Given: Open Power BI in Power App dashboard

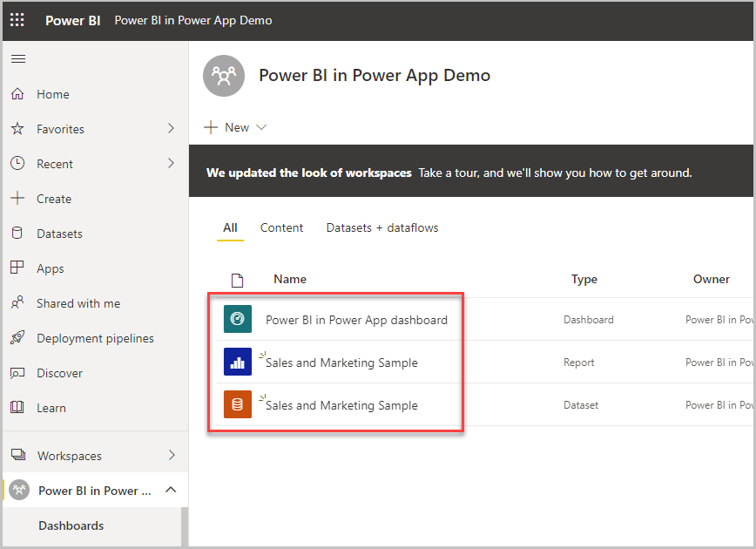Looking at the screenshot, I should pos(356,320).
